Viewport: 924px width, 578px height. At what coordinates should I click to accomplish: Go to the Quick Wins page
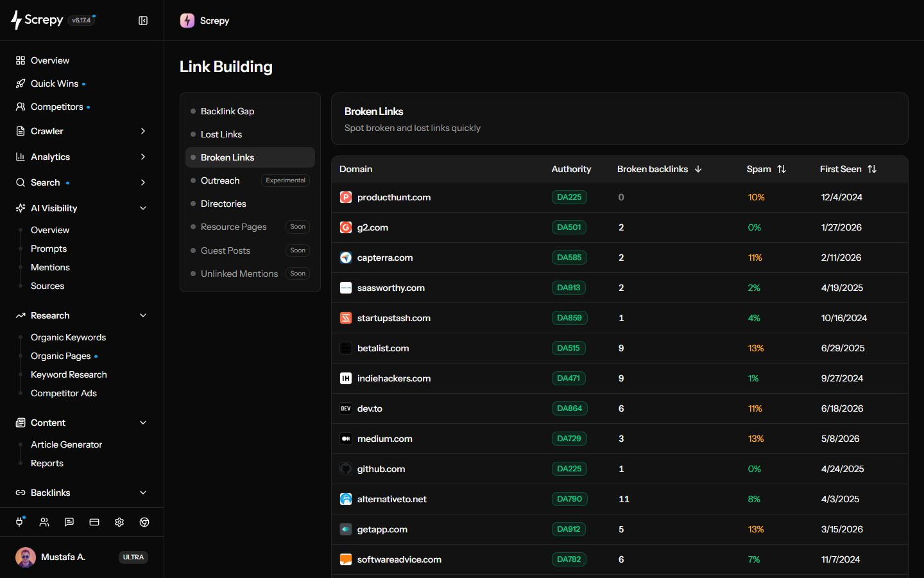coord(55,83)
